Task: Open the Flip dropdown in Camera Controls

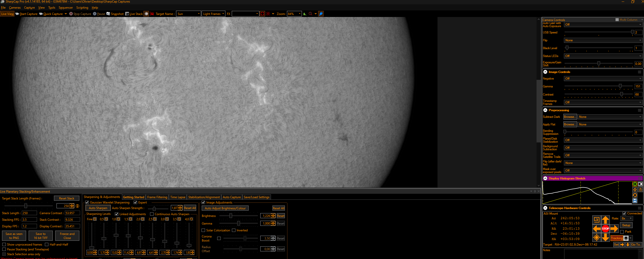Action: (x=603, y=40)
